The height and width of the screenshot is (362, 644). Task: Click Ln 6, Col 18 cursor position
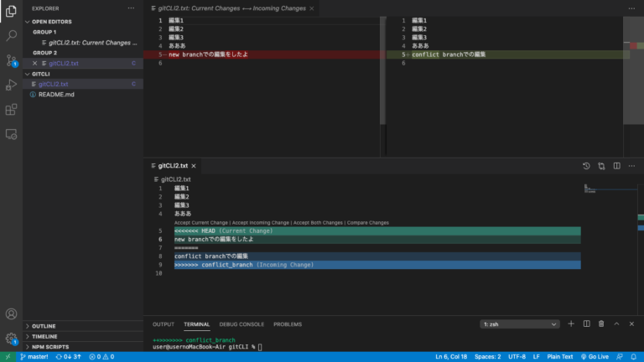[x=451, y=357]
